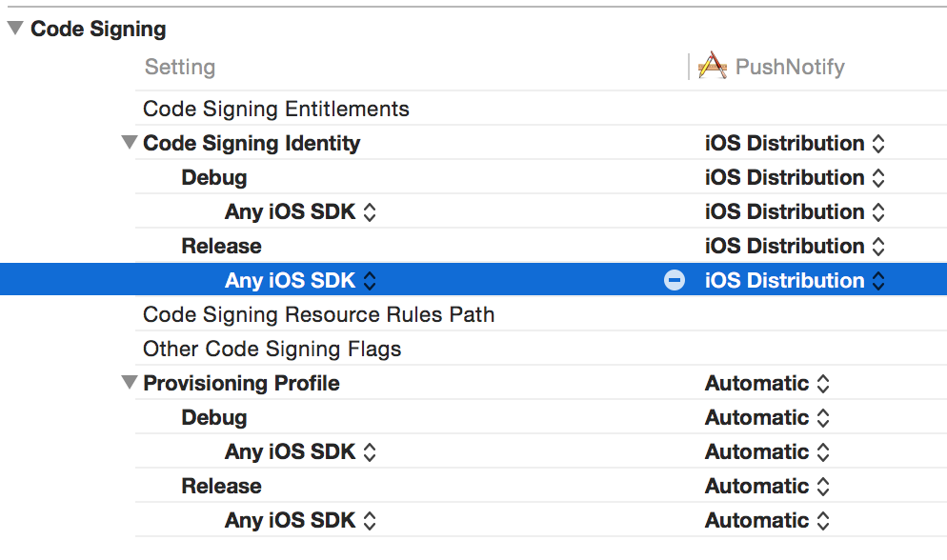Open Provisioning Profile Debug Automatic popup
947x560 pixels.
(767, 417)
